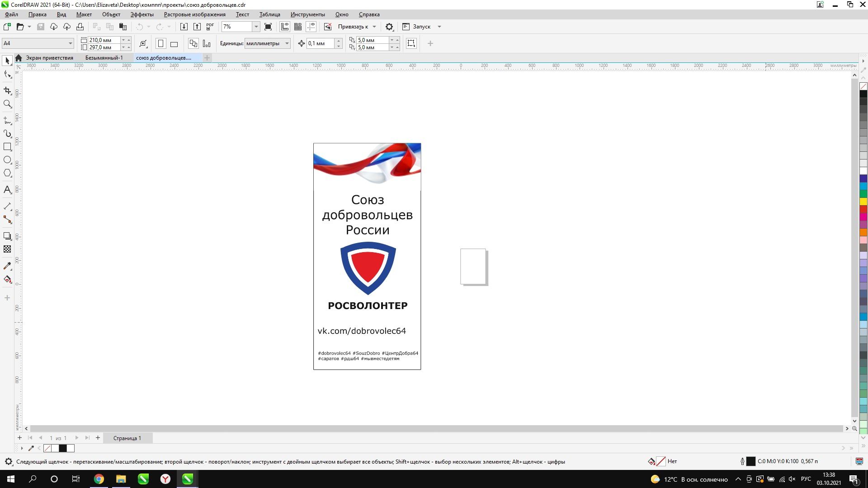Set Landscape page orientation
The width and height of the screenshot is (868, 488).
tap(174, 43)
